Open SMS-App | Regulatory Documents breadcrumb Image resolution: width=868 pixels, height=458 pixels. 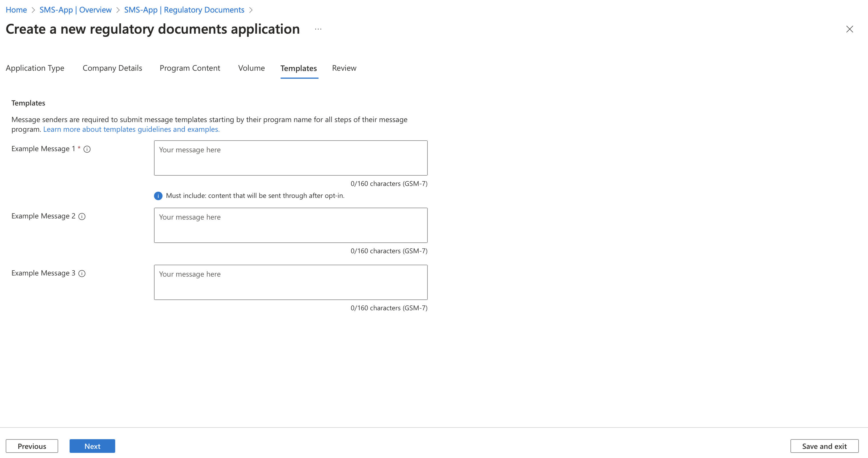point(184,10)
